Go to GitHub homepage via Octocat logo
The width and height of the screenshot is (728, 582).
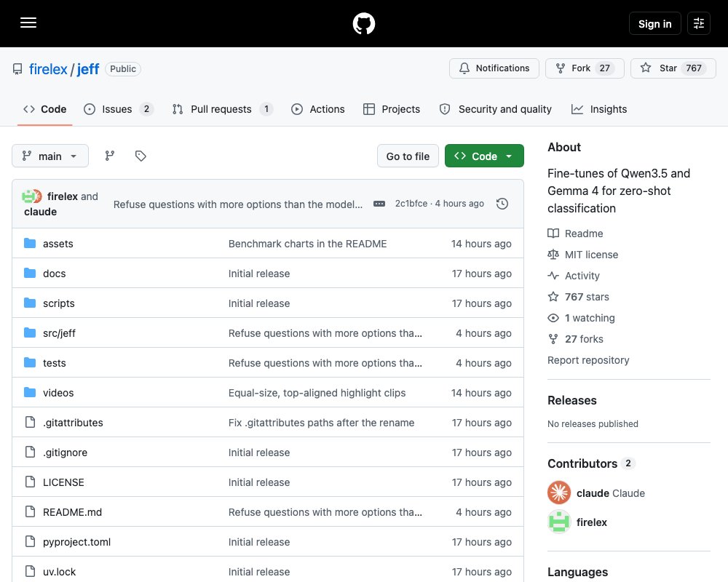coord(364,23)
